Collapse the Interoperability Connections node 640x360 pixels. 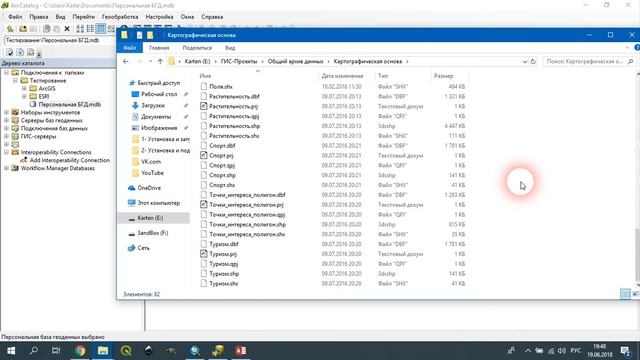click(x=7, y=152)
